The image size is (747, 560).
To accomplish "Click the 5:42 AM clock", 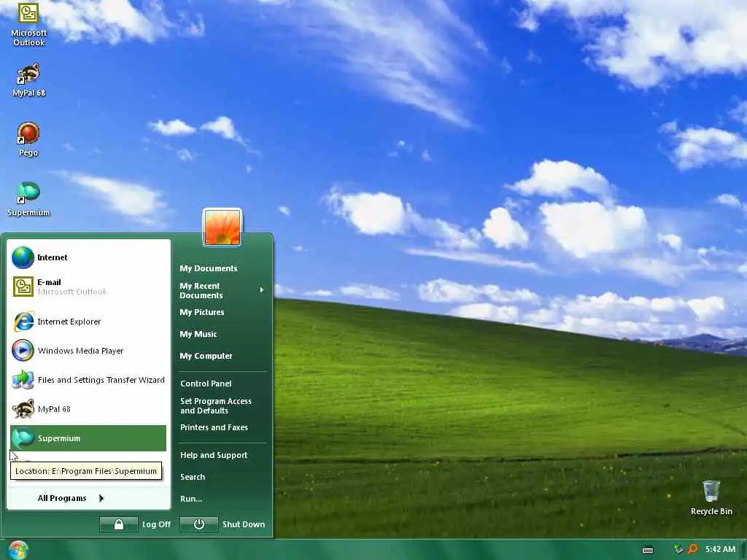I will point(720,549).
